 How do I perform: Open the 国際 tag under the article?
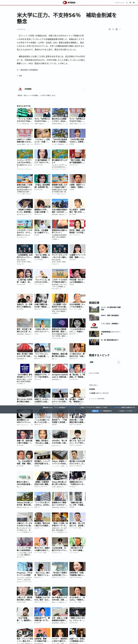click(19, 76)
